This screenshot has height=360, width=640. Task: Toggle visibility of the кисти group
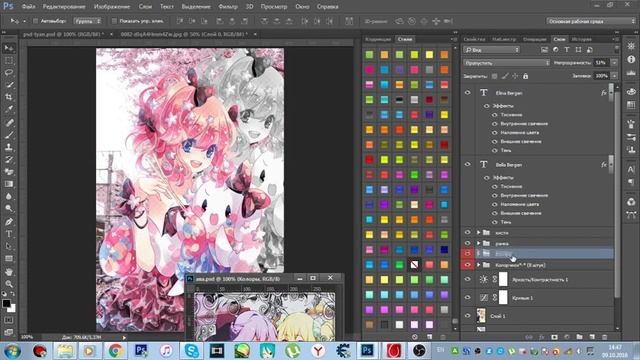pos(468,233)
